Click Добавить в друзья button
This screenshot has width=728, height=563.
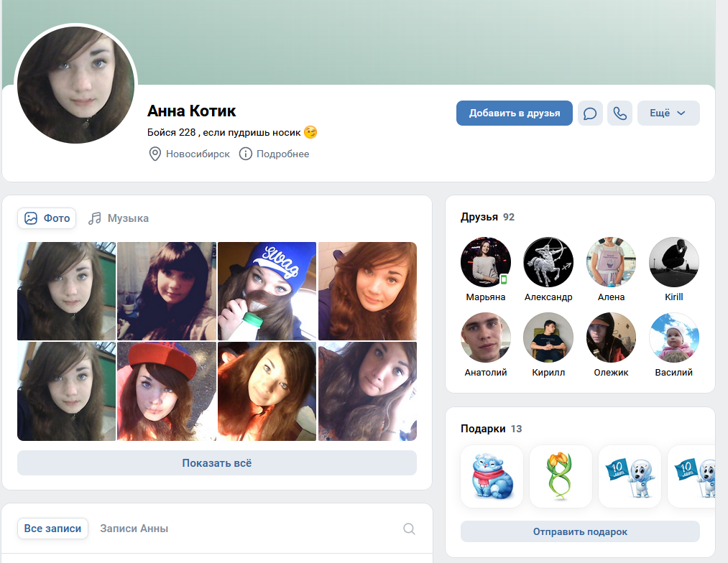[x=514, y=113]
